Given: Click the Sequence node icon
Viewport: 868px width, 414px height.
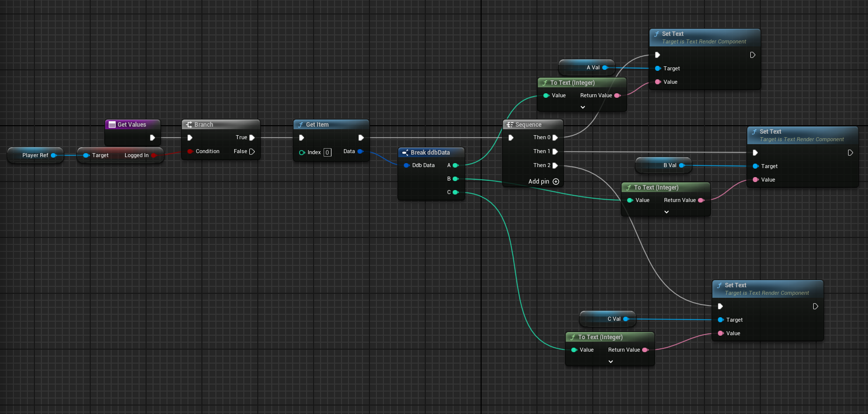Looking at the screenshot, I should click(x=510, y=125).
